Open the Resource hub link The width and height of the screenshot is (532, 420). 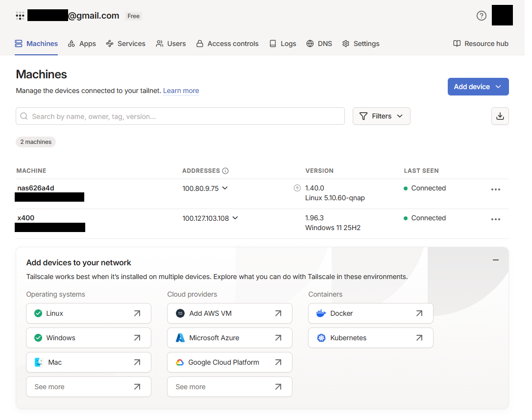point(481,44)
